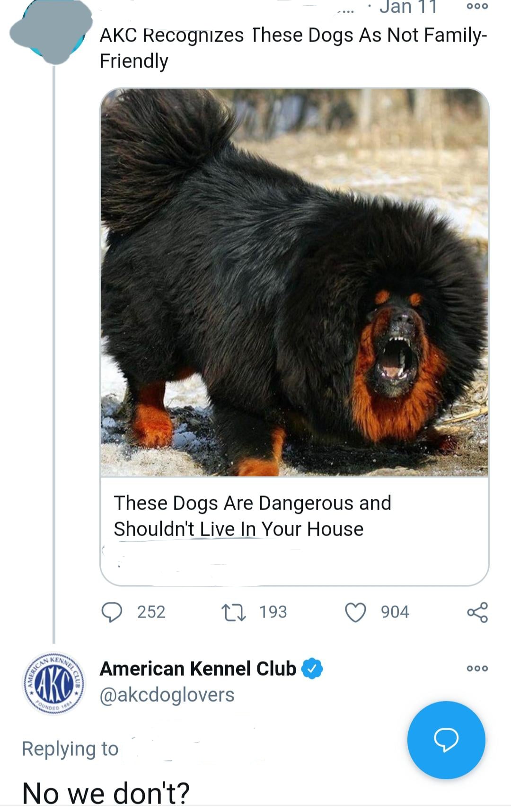Retweet by tapping the 193 counter
The width and height of the screenshot is (511, 812).
pyautogui.click(x=273, y=611)
